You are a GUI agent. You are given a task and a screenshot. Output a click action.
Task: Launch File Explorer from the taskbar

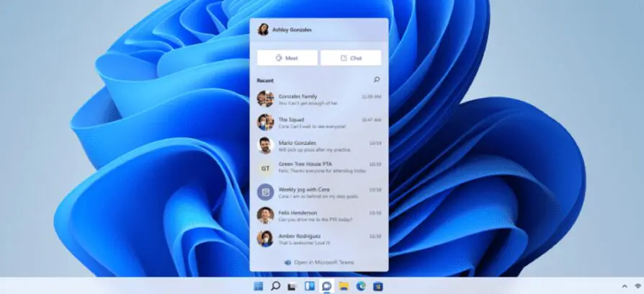point(344,286)
